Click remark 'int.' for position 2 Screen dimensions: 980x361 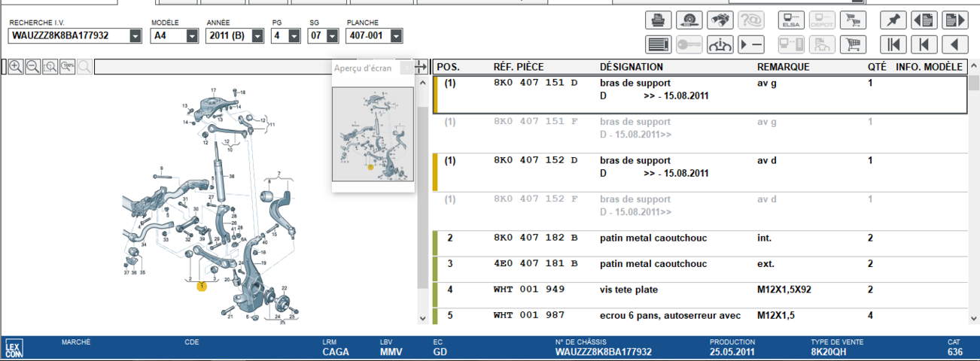[764, 238]
